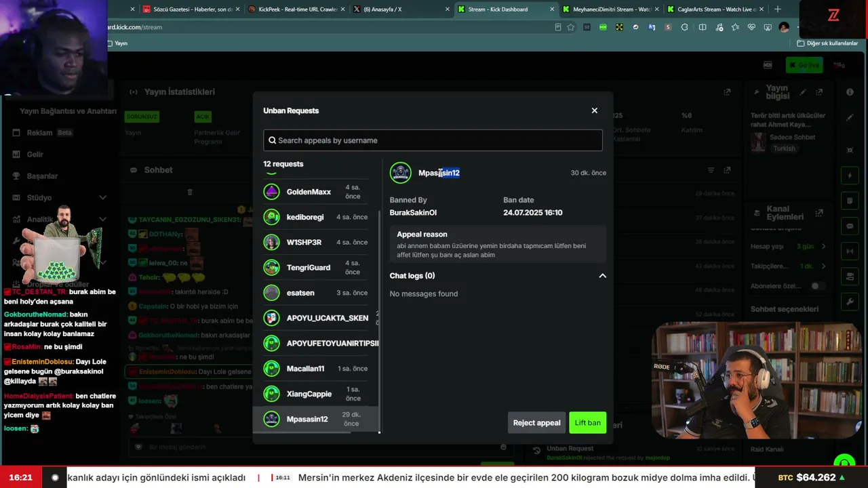The image size is (868, 488).
Task: Switch to Sözcü Gazetesi browser tab
Action: 192,9
